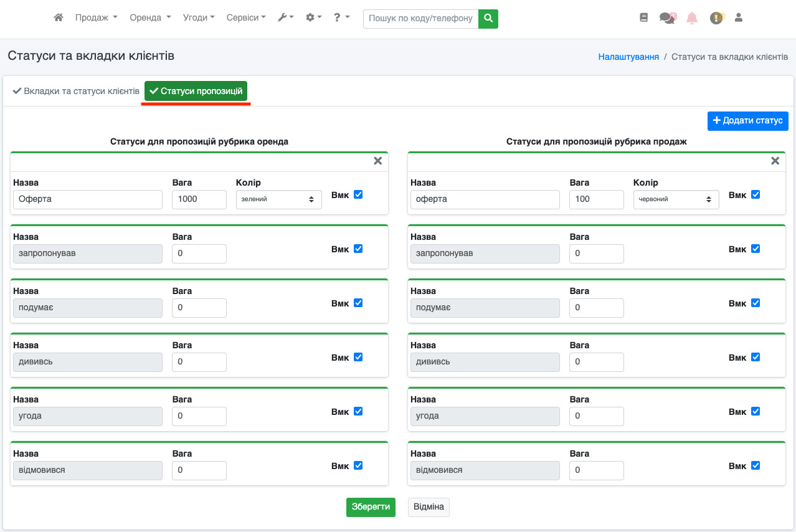Screen dimensions: 796x532
Task: Remove the Оферта status in оренда column
Action: point(377,161)
